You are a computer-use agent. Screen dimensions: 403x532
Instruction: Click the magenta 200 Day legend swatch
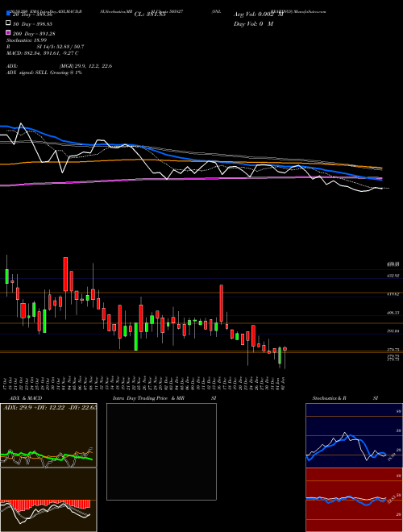click(8, 33)
